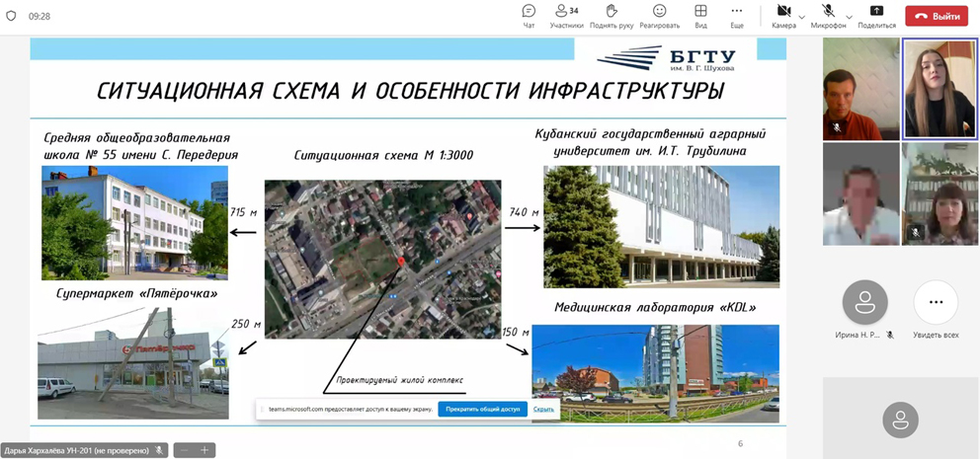Viewport: 980px width, 459px height.
Task: Click Прекратить общий доступ button
Action: pyautogui.click(x=482, y=410)
